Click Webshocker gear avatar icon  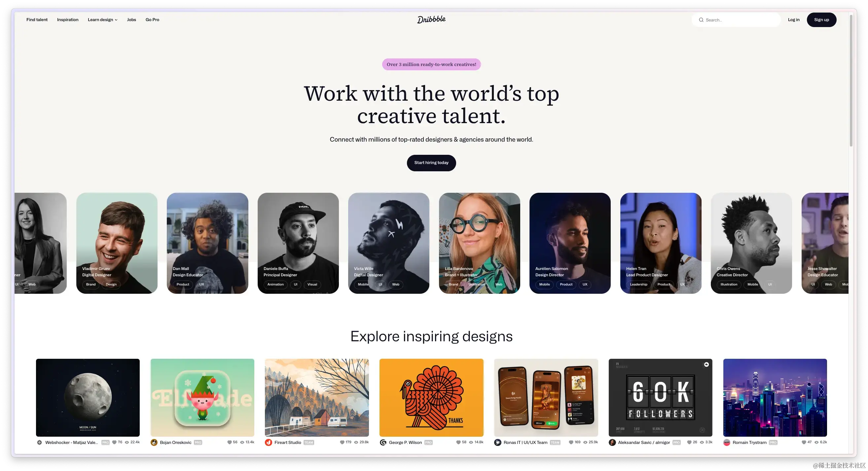click(x=39, y=442)
